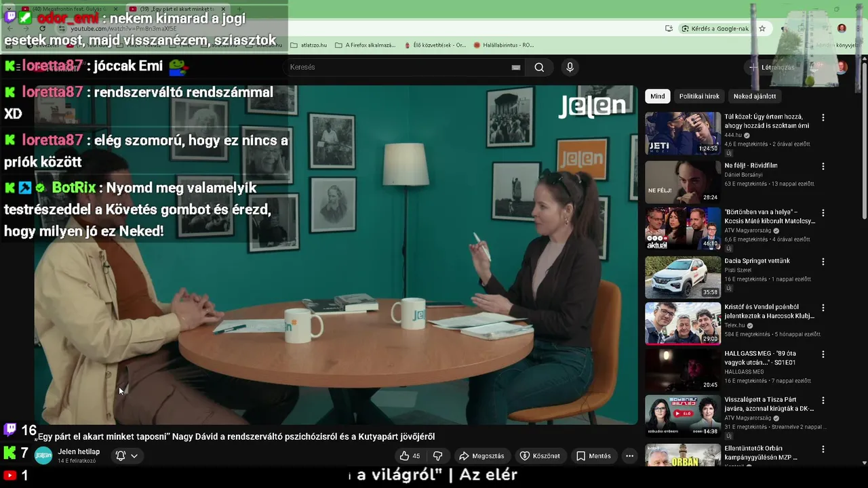Open options menu for Ne félj! video
This screenshot has width=868, height=488.
pos(823,166)
